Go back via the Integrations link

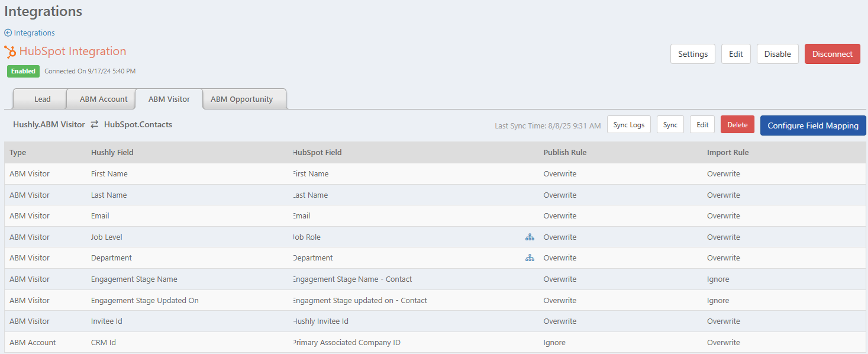tap(34, 33)
